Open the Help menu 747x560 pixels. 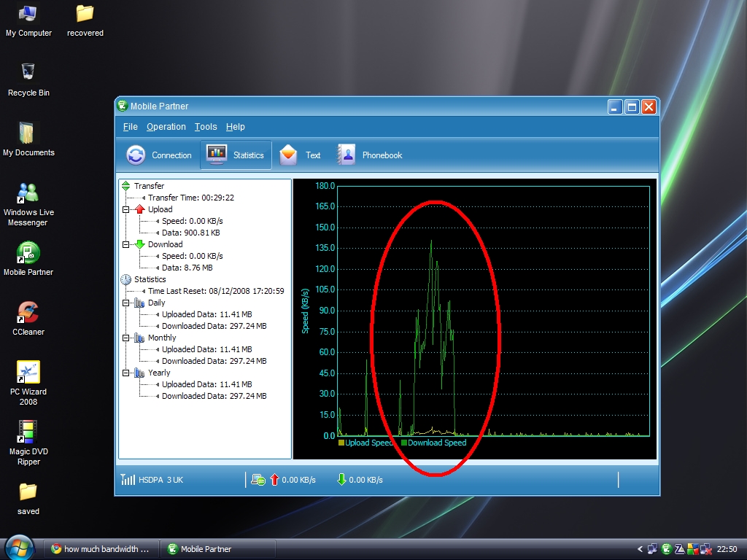pyautogui.click(x=235, y=127)
